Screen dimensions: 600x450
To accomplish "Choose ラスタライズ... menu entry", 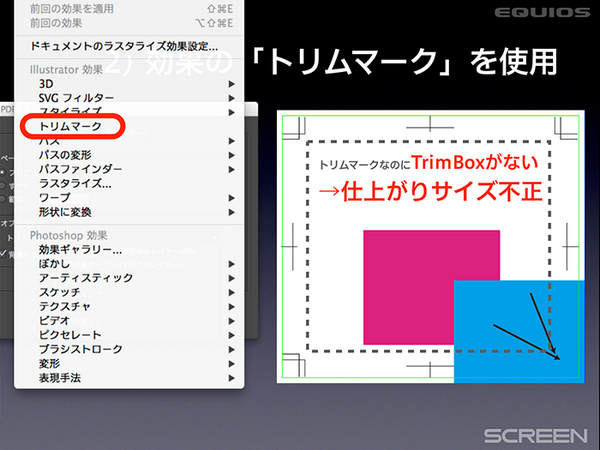I will [129, 183].
